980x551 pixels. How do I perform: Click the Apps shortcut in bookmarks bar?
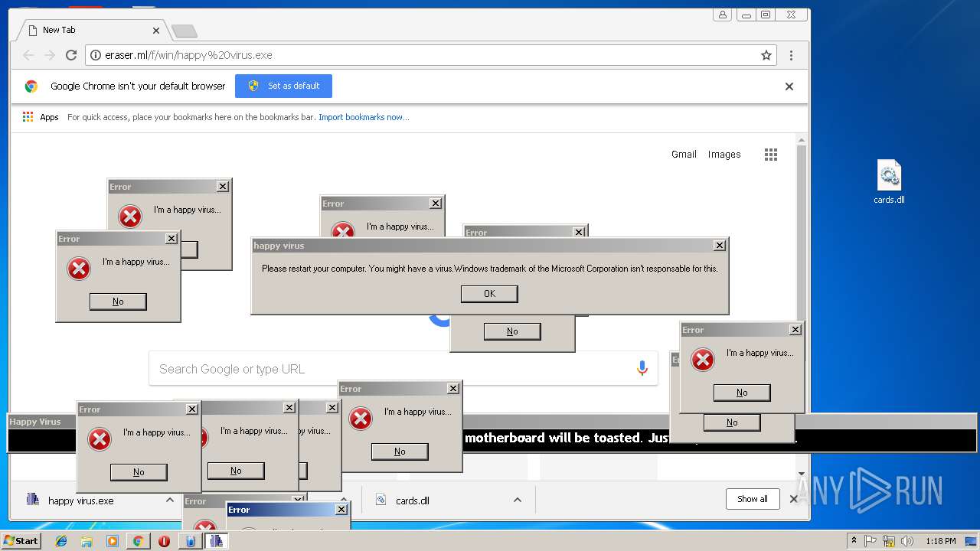pyautogui.click(x=41, y=117)
